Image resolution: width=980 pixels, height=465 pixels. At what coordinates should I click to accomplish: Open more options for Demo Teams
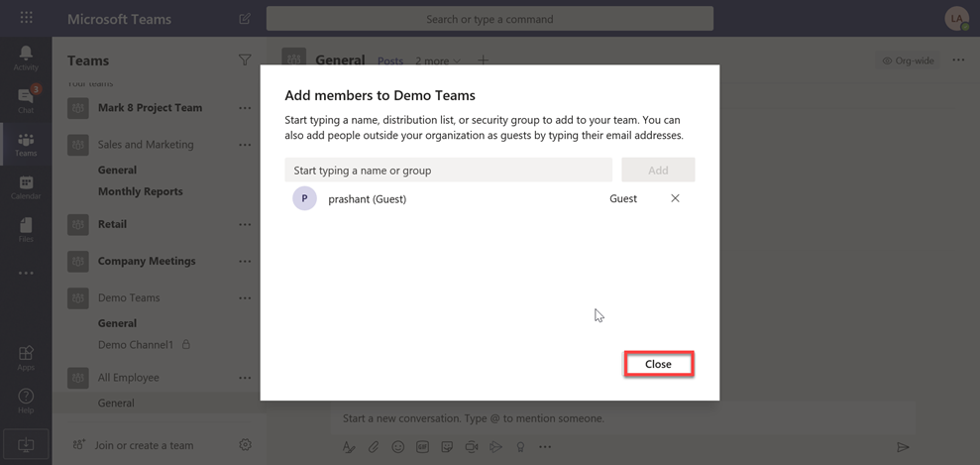pos(245,297)
